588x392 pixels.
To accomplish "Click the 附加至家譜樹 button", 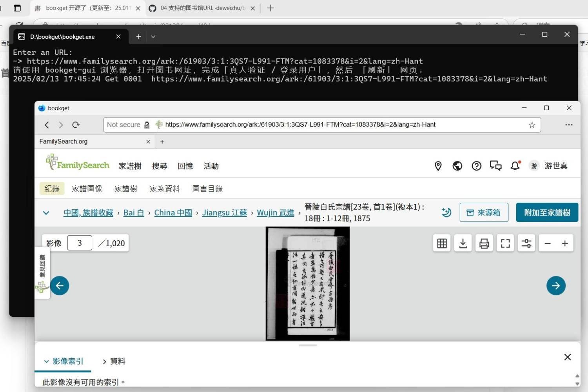I will click(x=547, y=212).
